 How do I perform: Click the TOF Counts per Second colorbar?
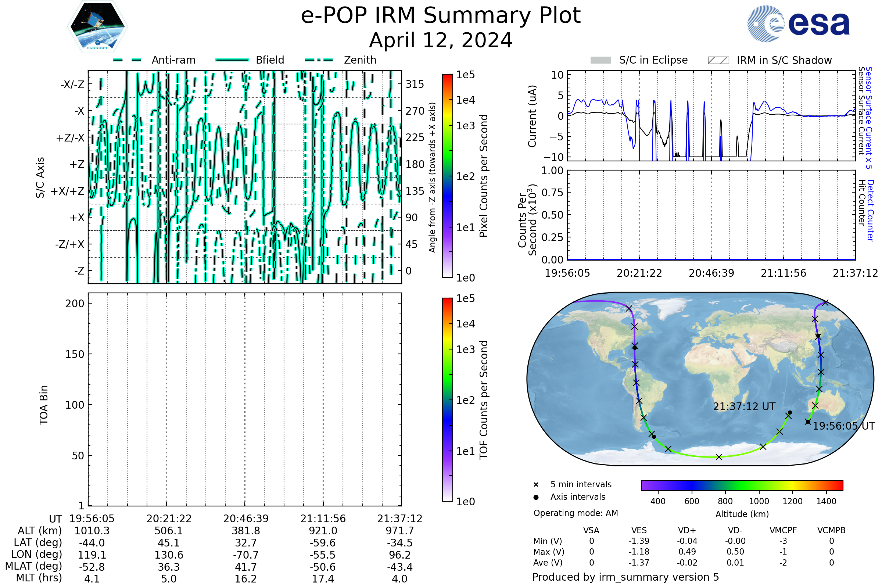pyautogui.click(x=447, y=399)
